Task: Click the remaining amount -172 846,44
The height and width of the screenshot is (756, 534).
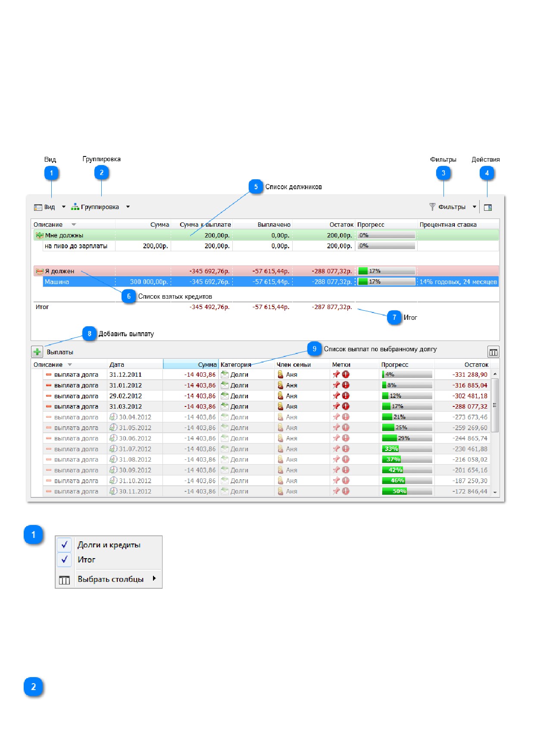Action: pos(470,491)
